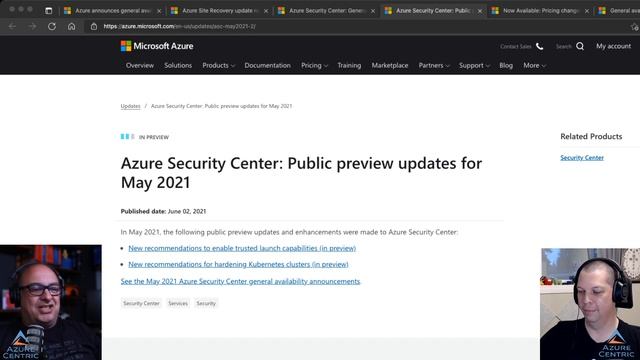Click the phone icon next to Contact Sales
The width and height of the screenshot is (640, 360).
(540, 46)
